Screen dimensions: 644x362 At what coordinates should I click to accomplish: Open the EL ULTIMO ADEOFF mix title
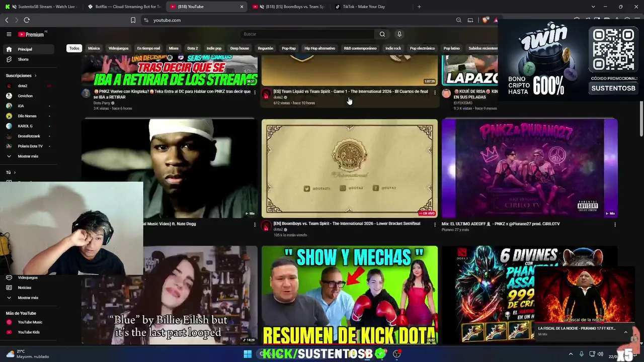pyautogui.click(x=501, y=224)
